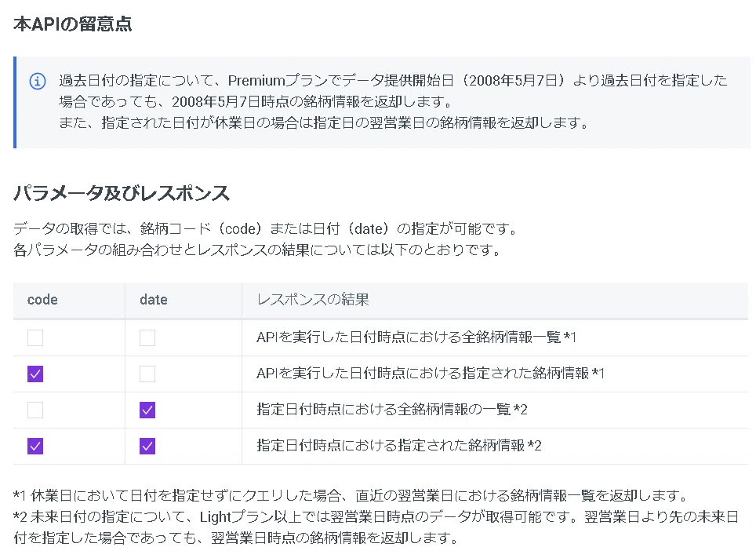The width and height of the screenshot is (756, 558).
Task: Click the パラメータ及びレスポンス heading
Action: pos(122,193)
